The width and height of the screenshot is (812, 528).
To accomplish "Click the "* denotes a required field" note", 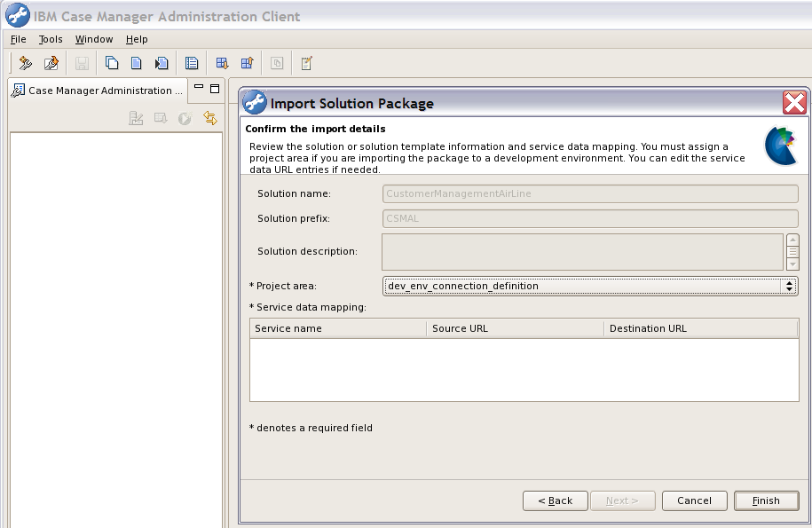I will [311, 428].
